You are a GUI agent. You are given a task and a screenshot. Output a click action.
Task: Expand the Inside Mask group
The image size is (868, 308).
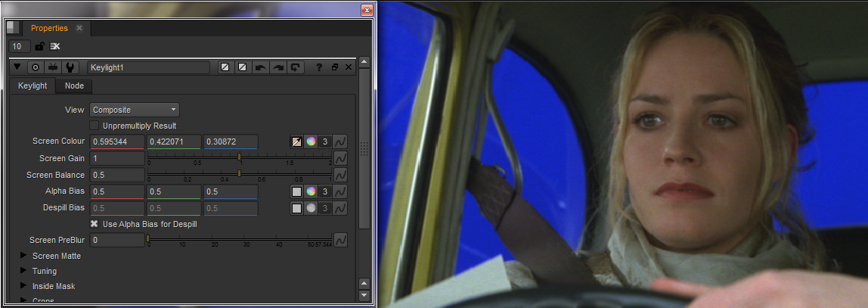23,286
